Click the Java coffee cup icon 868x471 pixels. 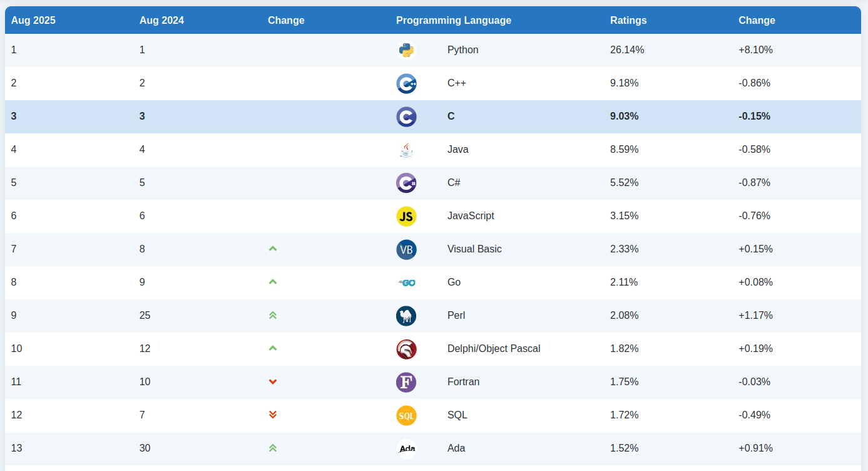pos(406,150)
